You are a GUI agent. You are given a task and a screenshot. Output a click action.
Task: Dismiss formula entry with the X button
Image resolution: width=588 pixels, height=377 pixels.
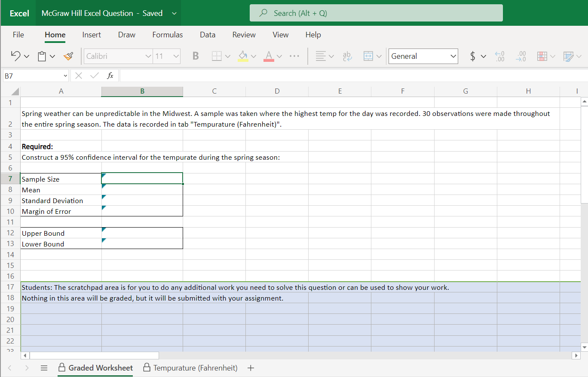[x=79, y=75]
